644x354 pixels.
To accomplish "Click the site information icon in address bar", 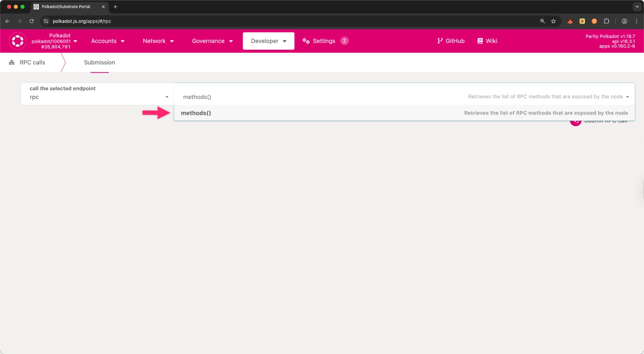I will click(x=46, y=21).
